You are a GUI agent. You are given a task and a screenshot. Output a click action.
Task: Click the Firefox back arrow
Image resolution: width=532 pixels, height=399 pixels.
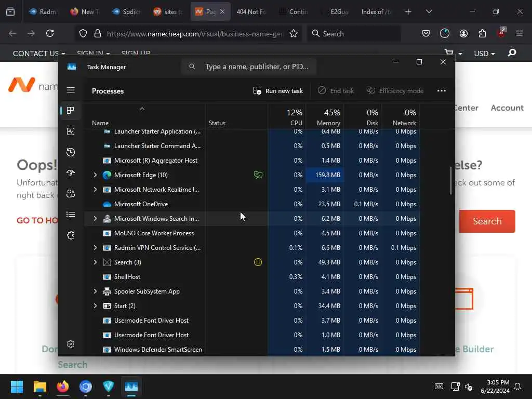(12, 33)
